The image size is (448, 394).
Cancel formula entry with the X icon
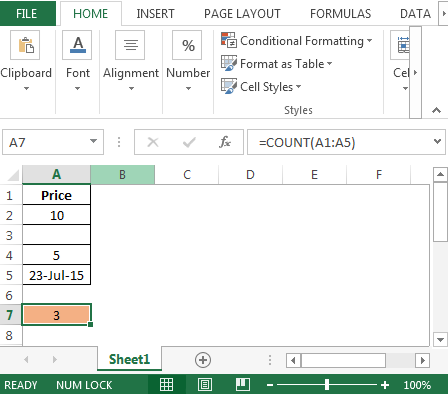click(x=153, y=142)
